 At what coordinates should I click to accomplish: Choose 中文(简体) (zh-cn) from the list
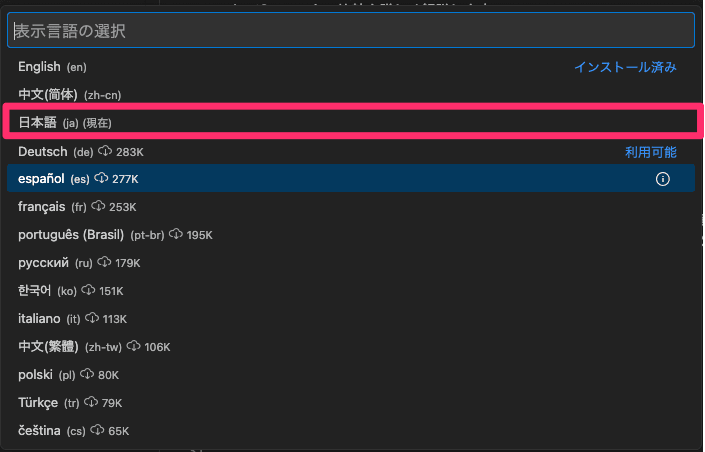tap(351, 95)
